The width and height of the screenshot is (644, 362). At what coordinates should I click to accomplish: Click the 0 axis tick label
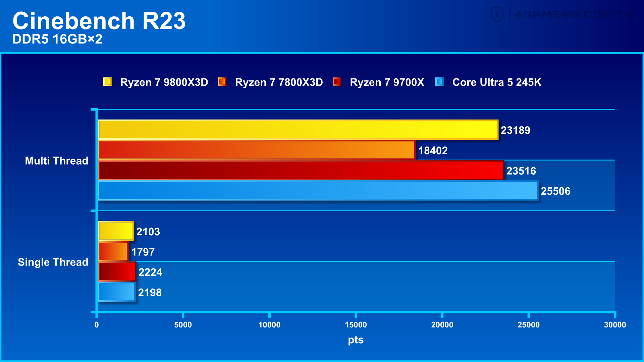coord(97,325)
